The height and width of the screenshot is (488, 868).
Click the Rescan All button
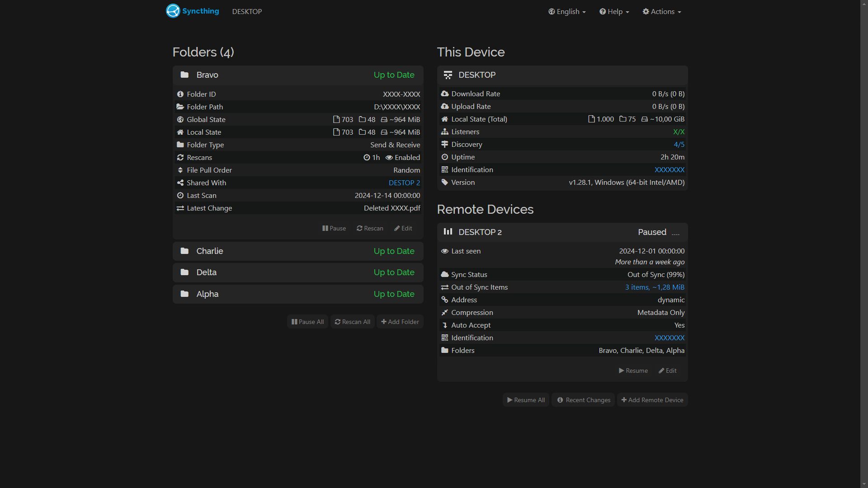coord(353,322)
